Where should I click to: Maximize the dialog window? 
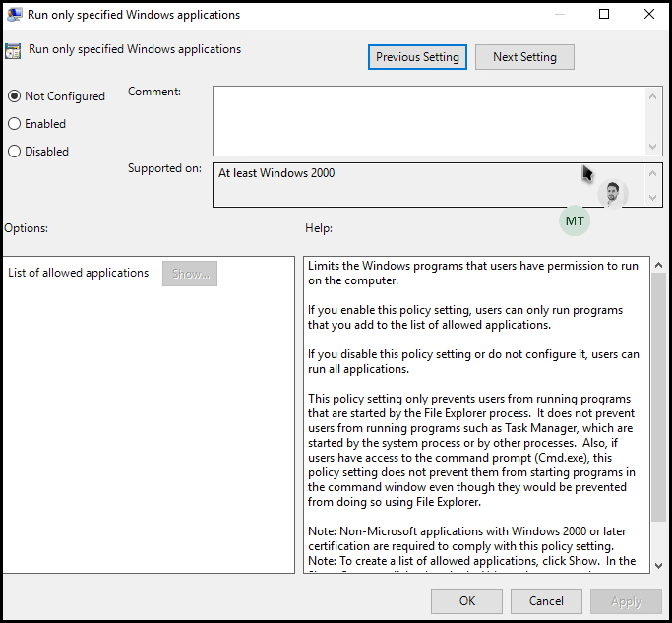[x=604, y=14]
